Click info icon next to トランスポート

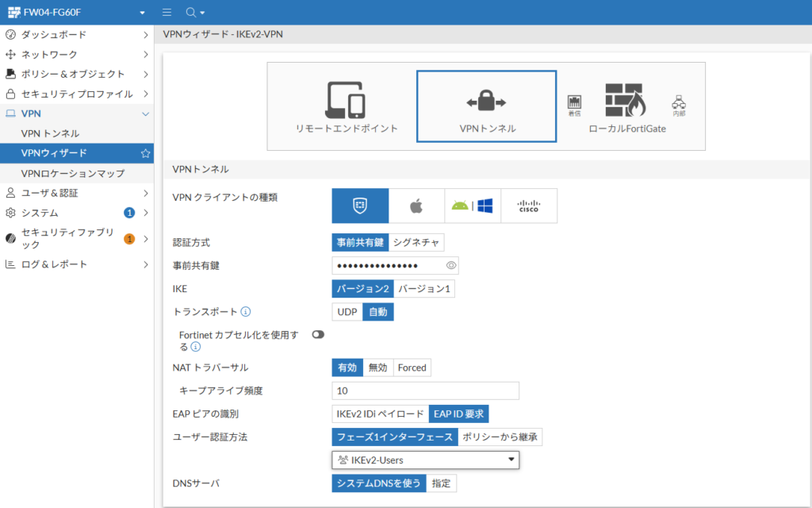246,311
